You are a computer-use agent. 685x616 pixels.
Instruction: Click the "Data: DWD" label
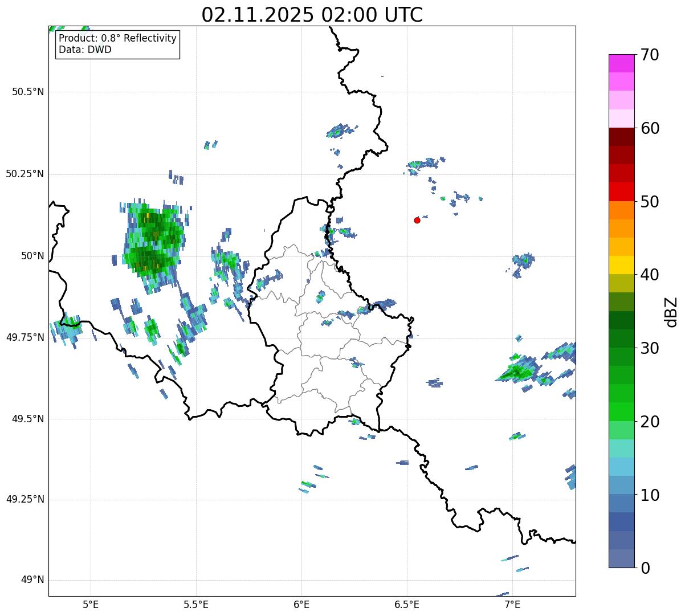click(x=85, y=50)
